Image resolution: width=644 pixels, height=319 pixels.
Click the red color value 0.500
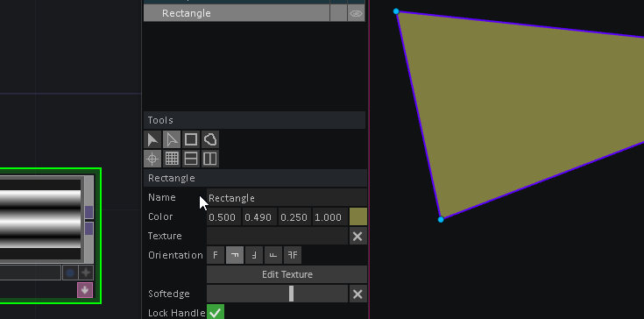[x=223, y=216]
